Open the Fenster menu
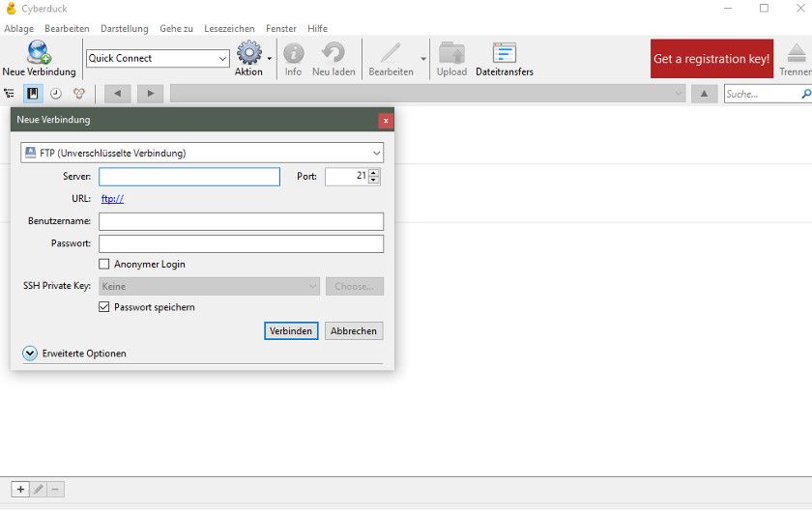The height and width of the screenshot is (510, 812). click(281, 28)
